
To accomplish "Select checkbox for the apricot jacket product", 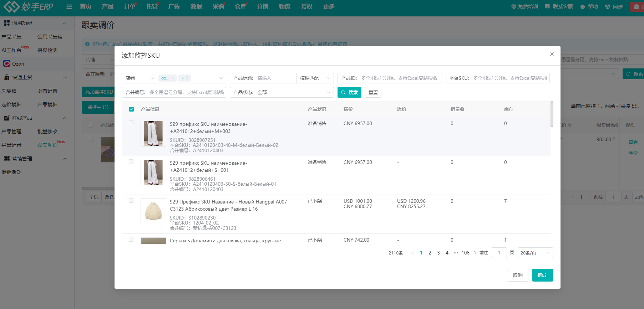I will tap(131, 201).
